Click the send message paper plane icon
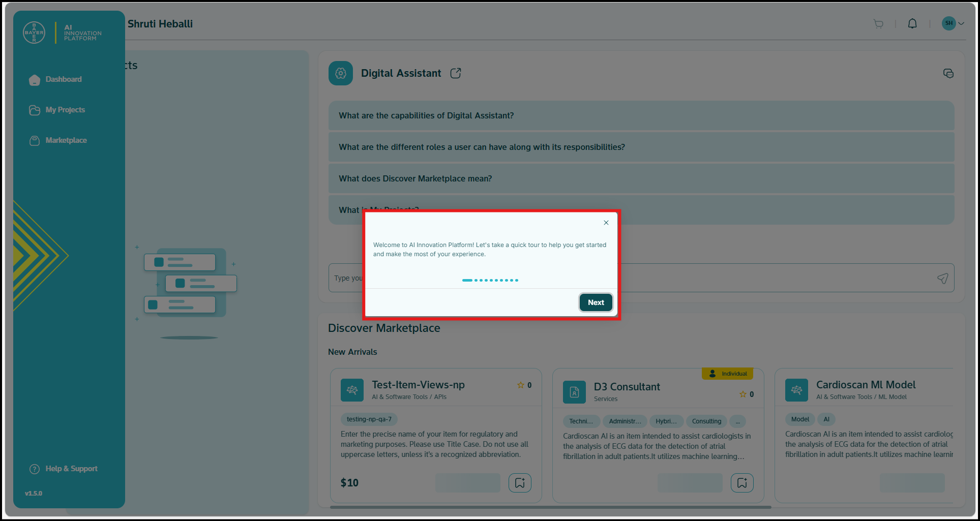 click(x=942, y=278)
